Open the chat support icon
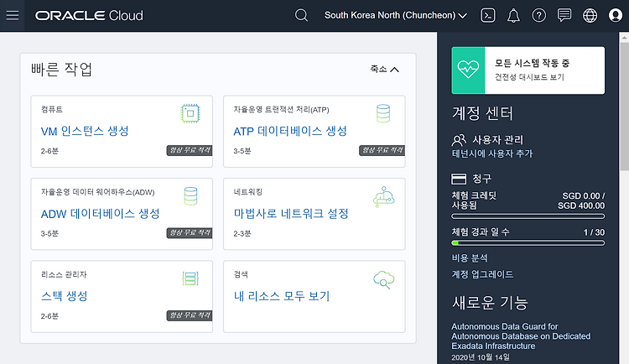Viewport: 629px width, 364px height. (564, 15)
